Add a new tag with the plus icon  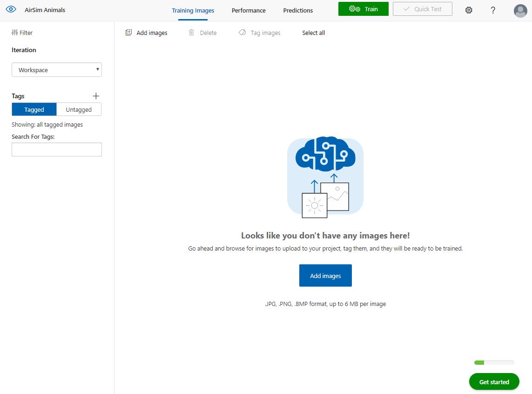(96, 96)
